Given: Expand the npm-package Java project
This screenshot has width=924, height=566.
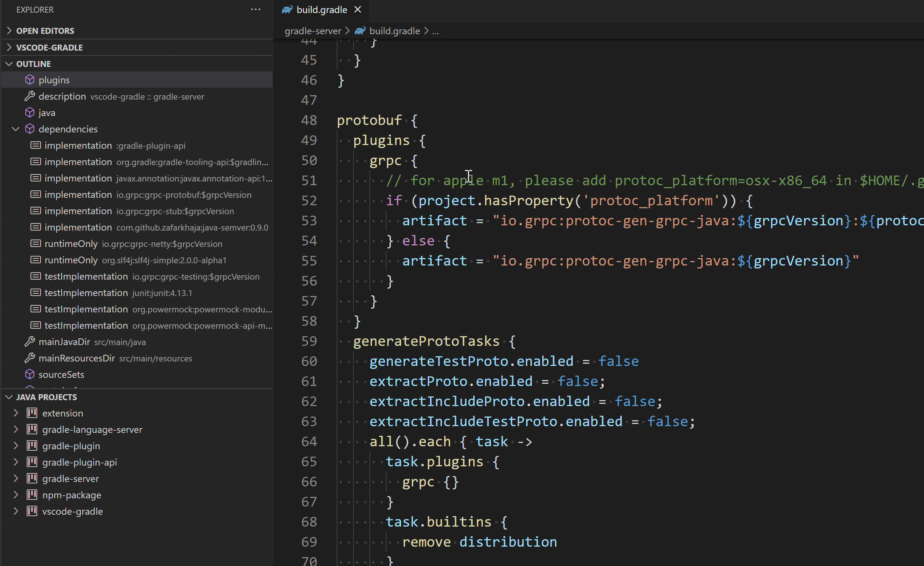Looking at the screenshot, I should pyautogui.click(x=16, y=495).
